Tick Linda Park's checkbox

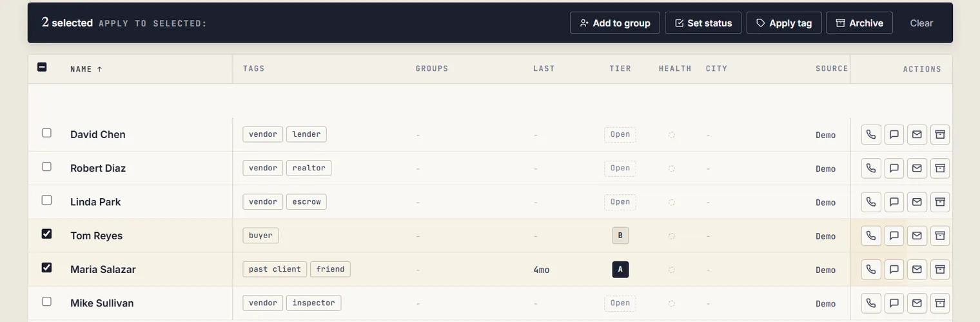[x=46, y=200]
